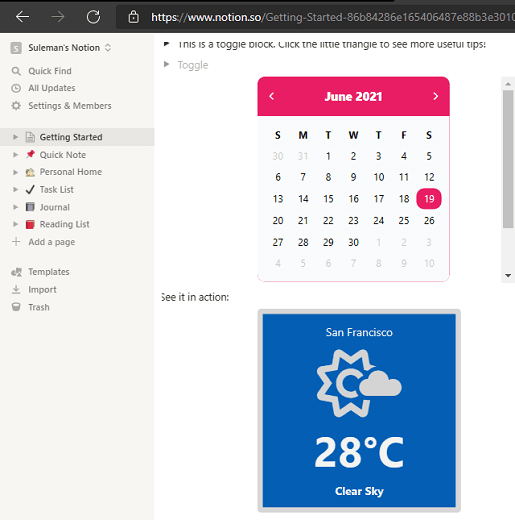This screenshot has height=520, width=515.
Task: Select June 1 in the calendar
Action: (328, 156)
